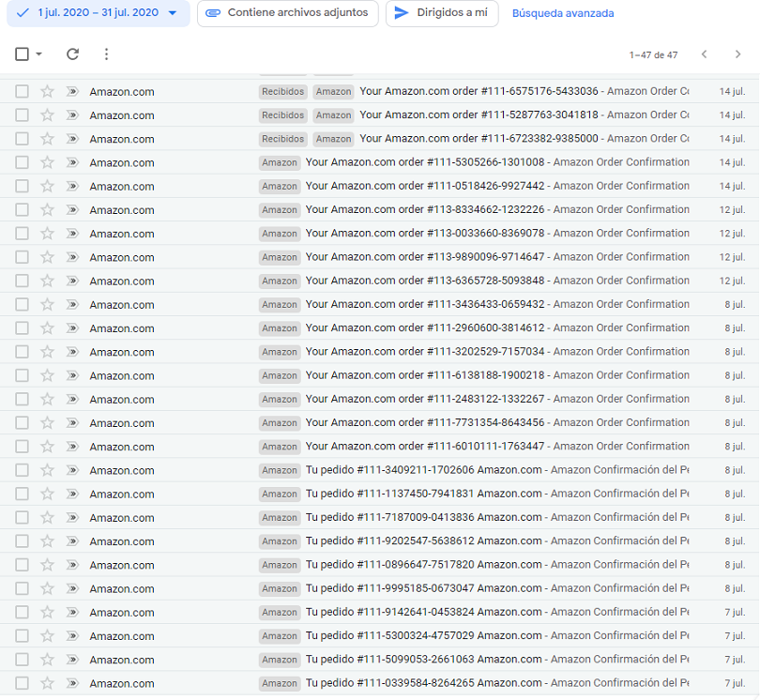Star the email for order #113-6365728-5093848
The height and width of the screenshot is (700, 760).
pyautogui.click(x=47, y=281)
